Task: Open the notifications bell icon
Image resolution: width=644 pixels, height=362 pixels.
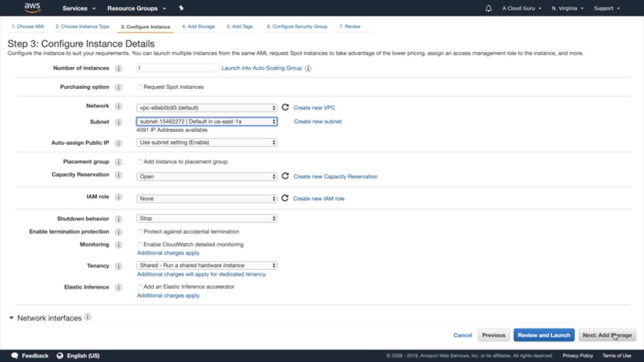Action: point(488,8)
